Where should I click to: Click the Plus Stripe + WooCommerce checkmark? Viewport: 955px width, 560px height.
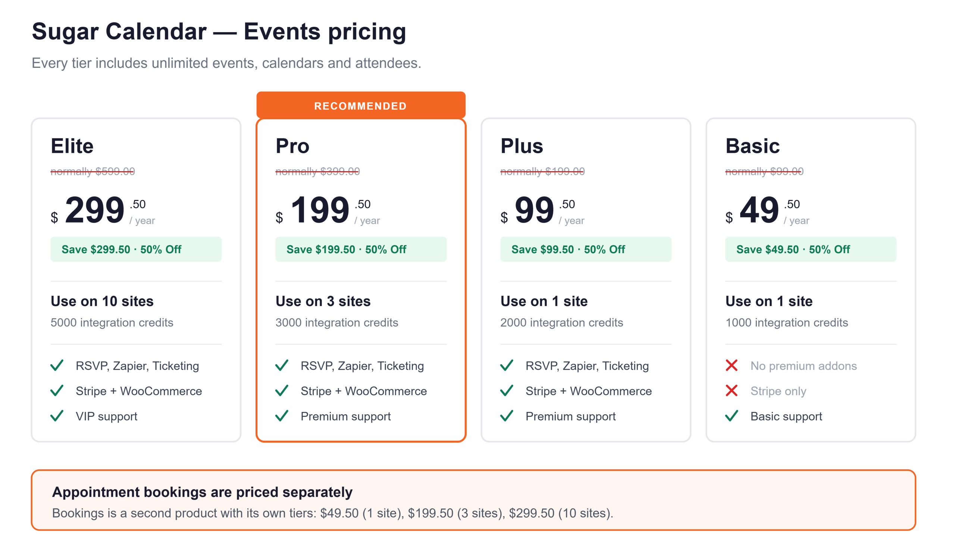pos(507,390)
